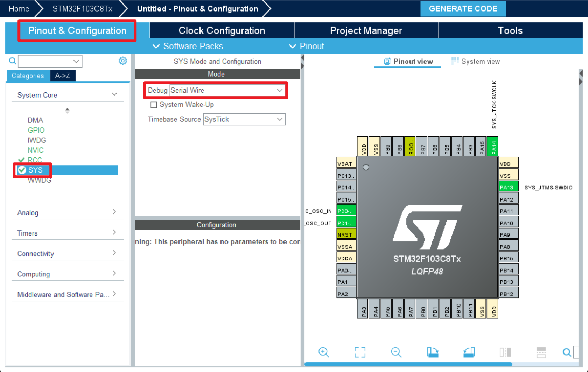Switch to the Pinout & Configuration tab
Image resolution: width=588 pixels, height=372 pixels.
click(77, 30)
